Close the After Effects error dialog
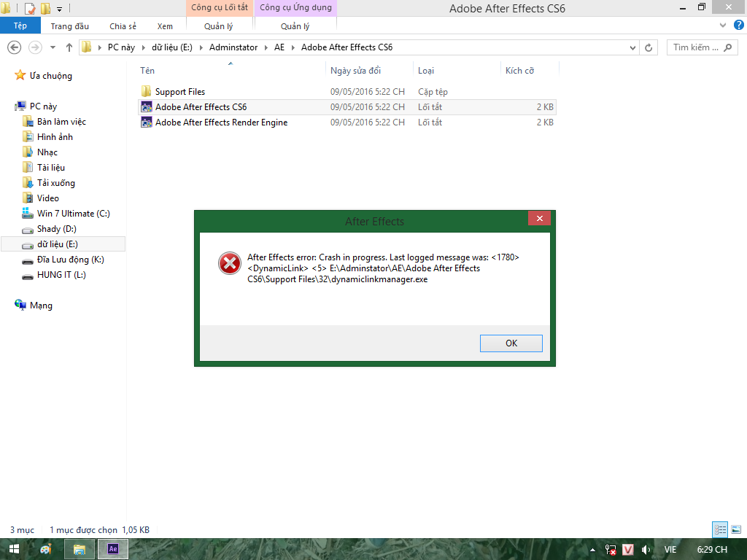 tap(539, 219)
